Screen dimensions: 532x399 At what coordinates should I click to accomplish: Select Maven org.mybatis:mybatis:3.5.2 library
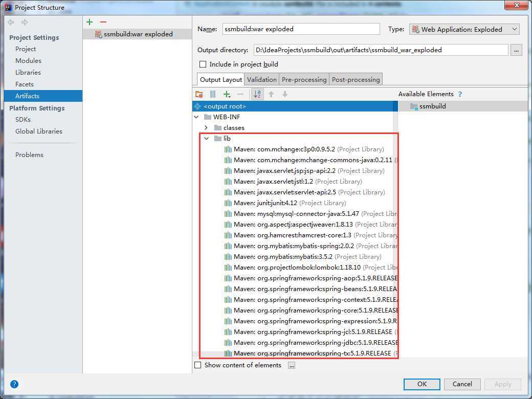click(303, 256)
